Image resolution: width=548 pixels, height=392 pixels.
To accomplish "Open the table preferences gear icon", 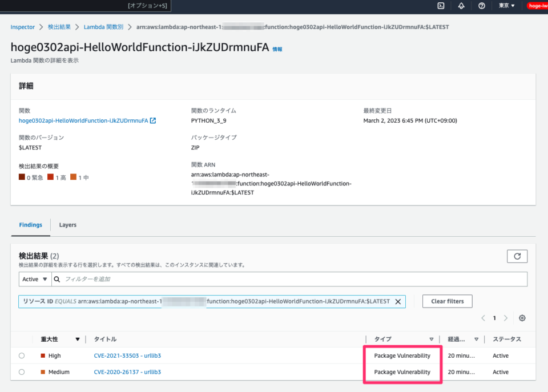I will point(522,318).
